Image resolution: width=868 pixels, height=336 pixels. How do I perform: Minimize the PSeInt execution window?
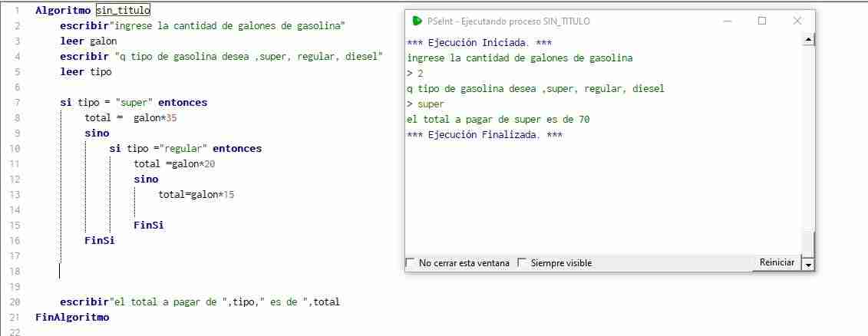click(x=728, y=21)
